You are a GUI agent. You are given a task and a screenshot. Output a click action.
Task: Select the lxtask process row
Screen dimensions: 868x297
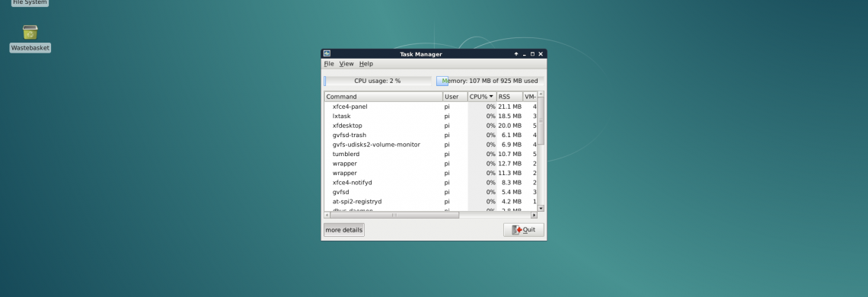(x=431, y=117)
